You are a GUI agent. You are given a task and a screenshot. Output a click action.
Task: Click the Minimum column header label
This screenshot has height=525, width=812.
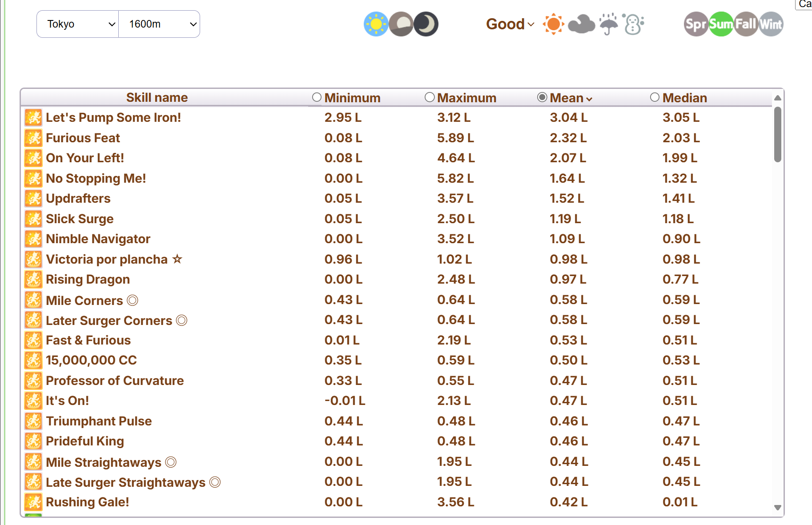353,98
